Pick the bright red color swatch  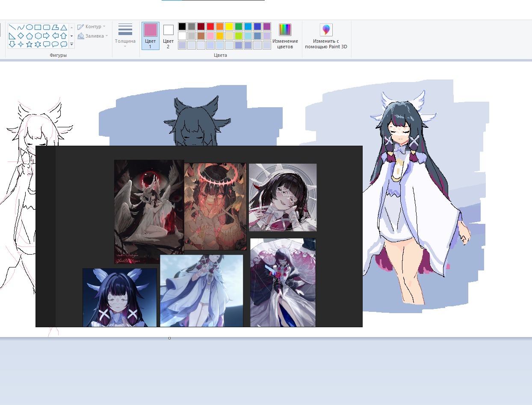pyautogui.click(x=210, y=26)
